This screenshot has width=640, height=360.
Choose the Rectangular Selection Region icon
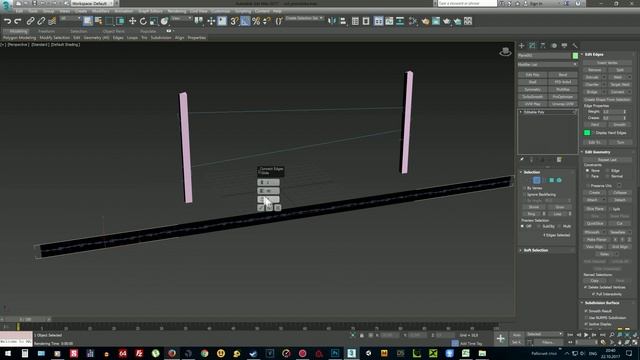pos(109,21)
